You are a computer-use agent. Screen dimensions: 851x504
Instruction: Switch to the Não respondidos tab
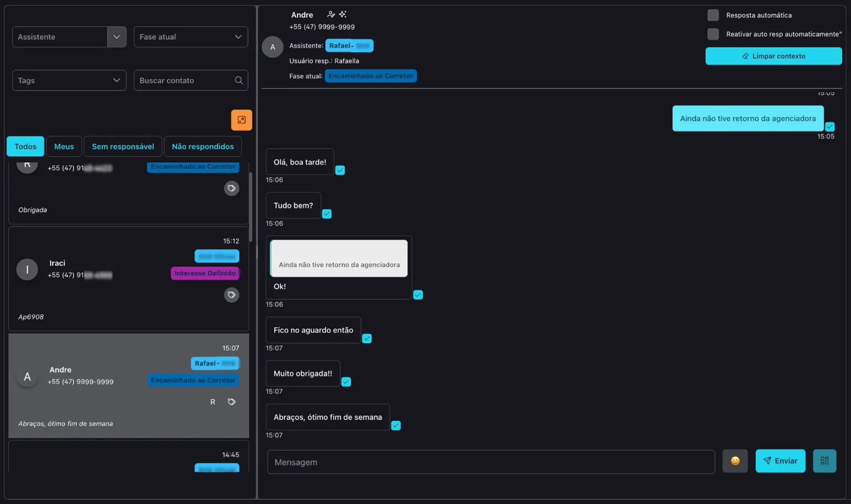click(203, 146)
